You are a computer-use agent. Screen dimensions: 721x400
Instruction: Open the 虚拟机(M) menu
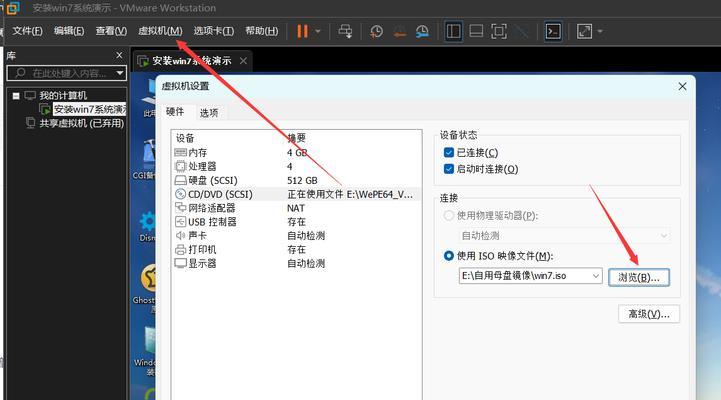160,31
